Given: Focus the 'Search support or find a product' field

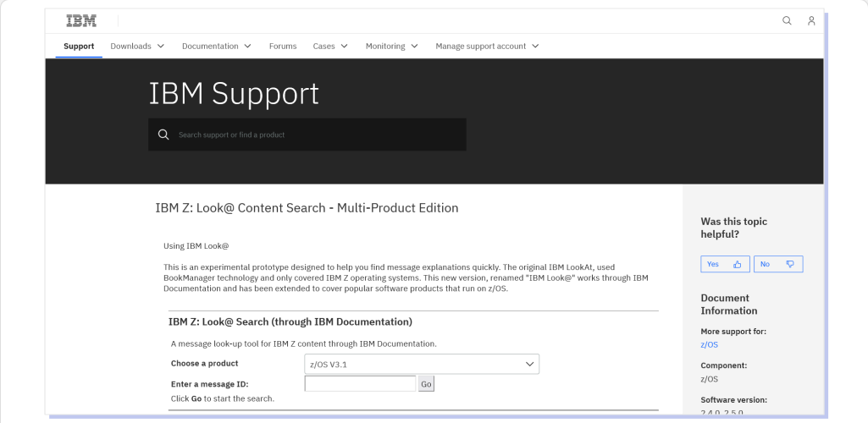Looking at the screenshot, I should pos(307,135).
